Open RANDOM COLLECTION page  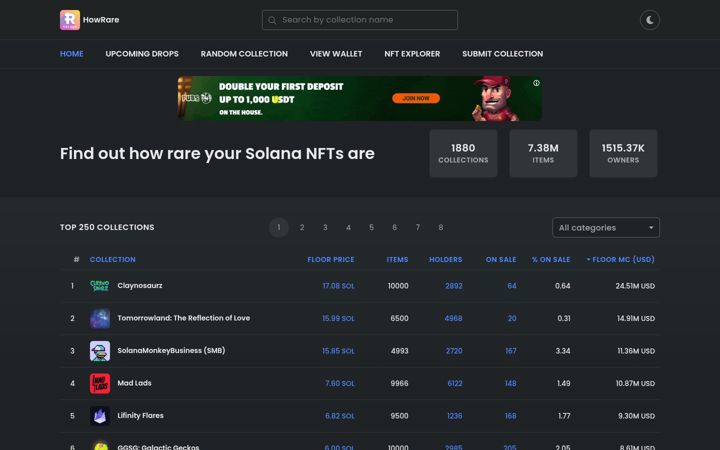244,54
